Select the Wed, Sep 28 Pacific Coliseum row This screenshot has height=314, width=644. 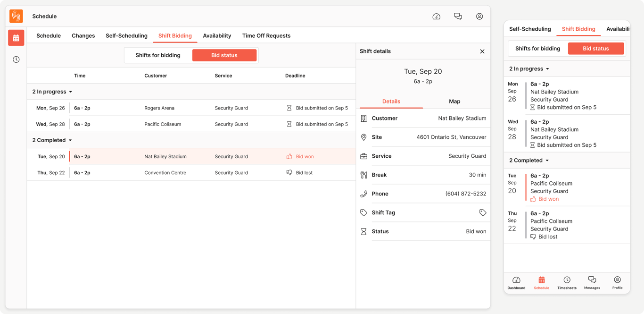click(x=191, y=124)
